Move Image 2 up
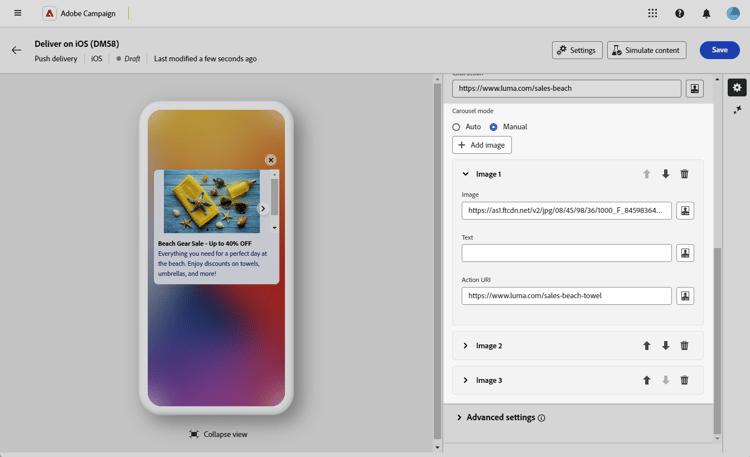 647,346
